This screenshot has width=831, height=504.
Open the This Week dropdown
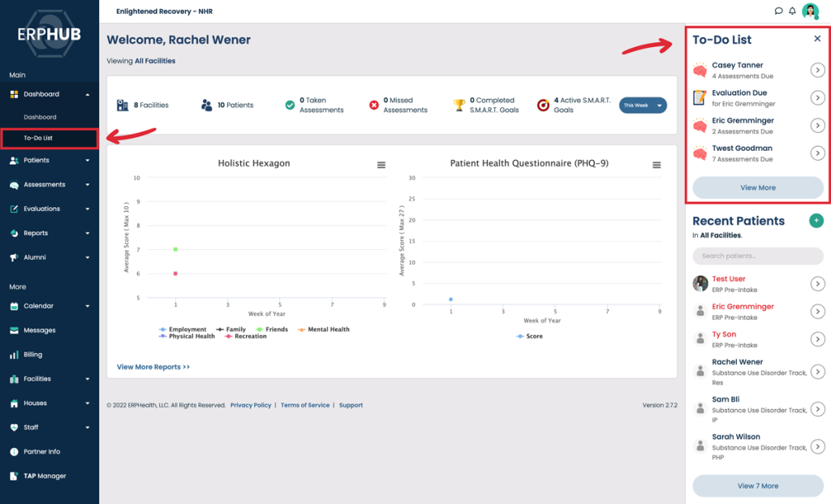(x=643, y=105)
